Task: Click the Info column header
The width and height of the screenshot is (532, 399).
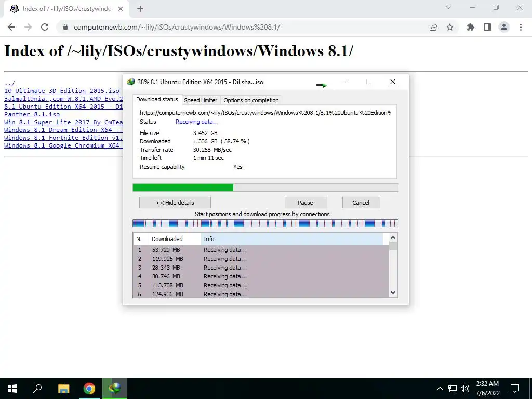Action: point(292,239)
